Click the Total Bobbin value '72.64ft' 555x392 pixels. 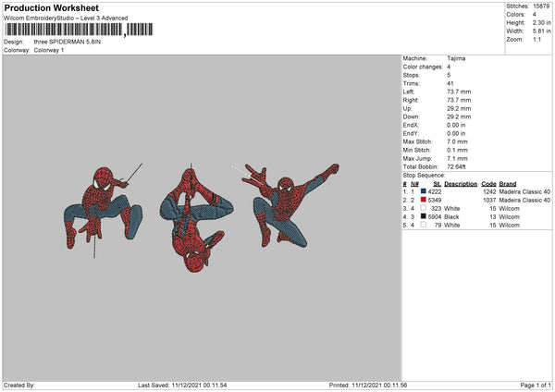click(x=456, y=166)
